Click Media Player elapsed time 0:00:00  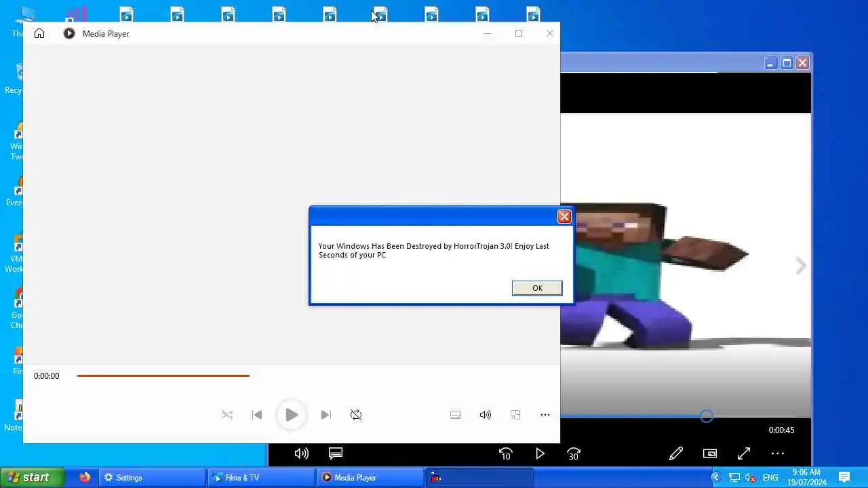coord(47,376)
